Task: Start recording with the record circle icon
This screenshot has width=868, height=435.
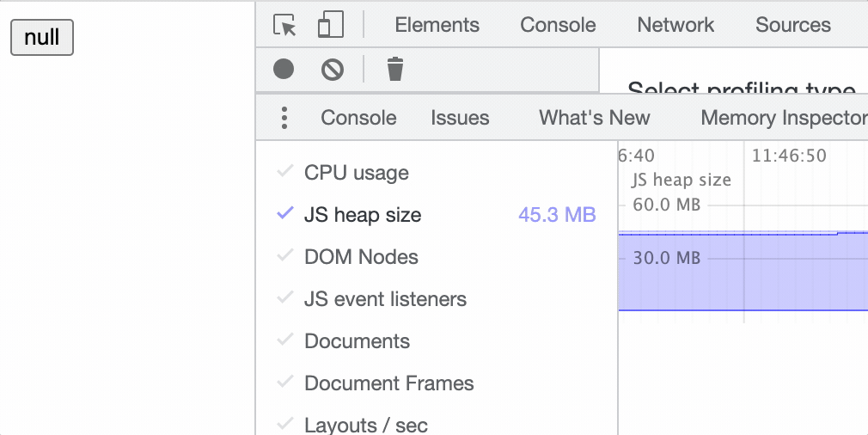Action: tap(284, 69)
